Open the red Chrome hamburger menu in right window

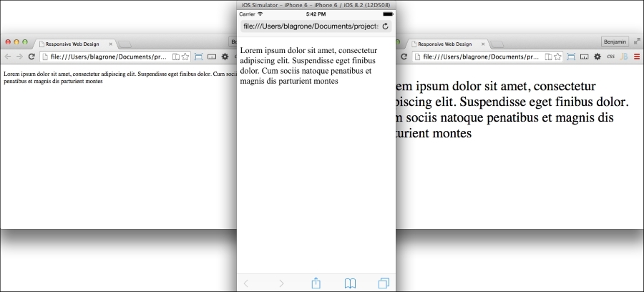pos(637,57)
